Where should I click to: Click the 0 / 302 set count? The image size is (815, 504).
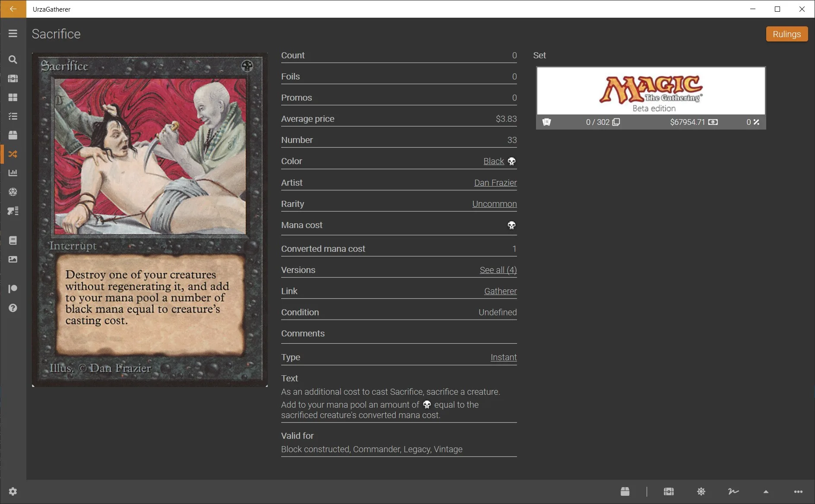click(x=598, y=122)
